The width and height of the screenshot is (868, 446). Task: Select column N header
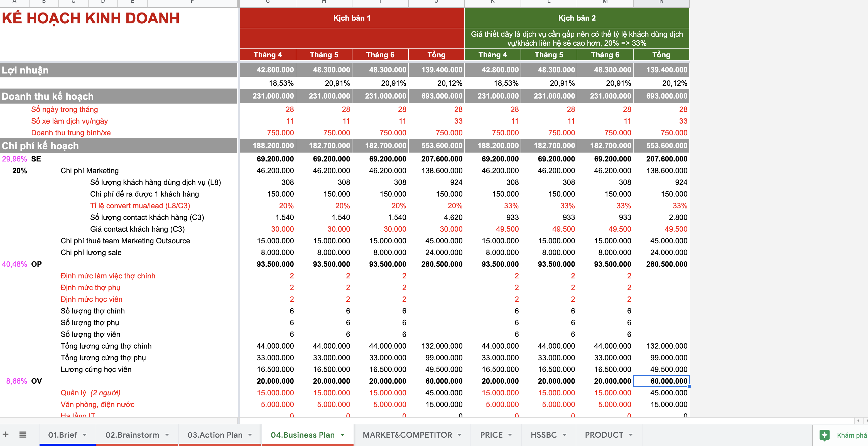[661, 3]
